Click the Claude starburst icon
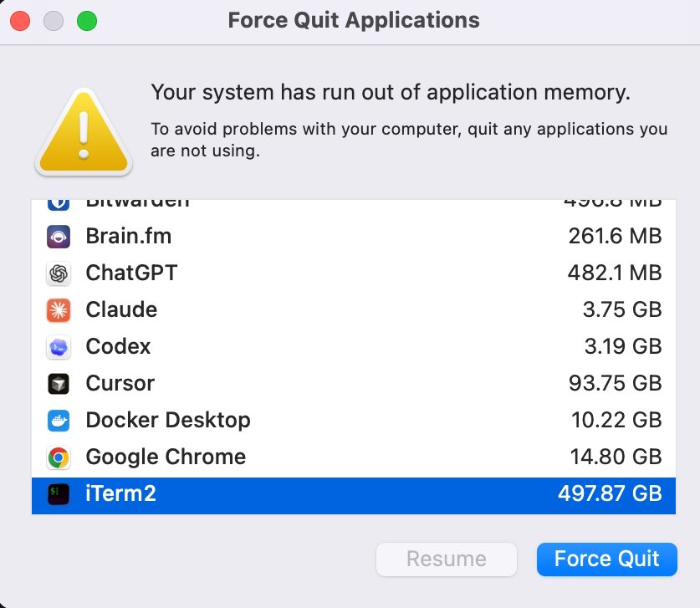Image resolution: width=700 pixels, height=608 pixels. pyautogui.click(x=59, y=310)
